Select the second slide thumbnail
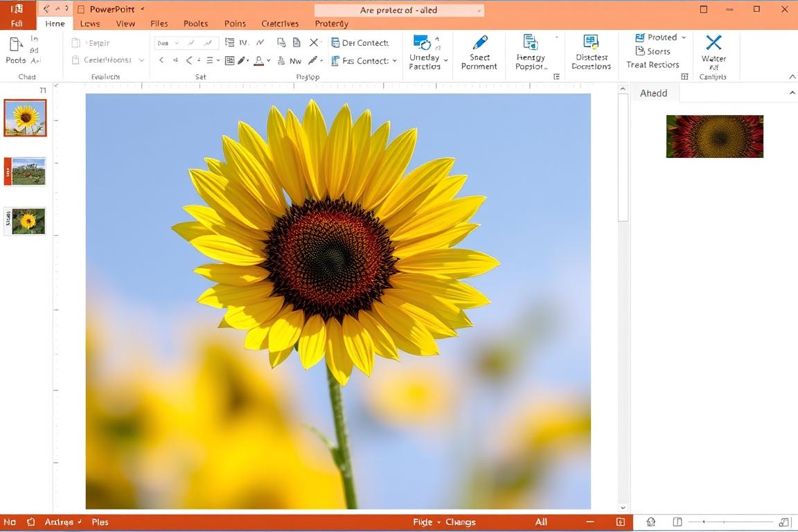 pyautogui.click(x=28, y=171)
